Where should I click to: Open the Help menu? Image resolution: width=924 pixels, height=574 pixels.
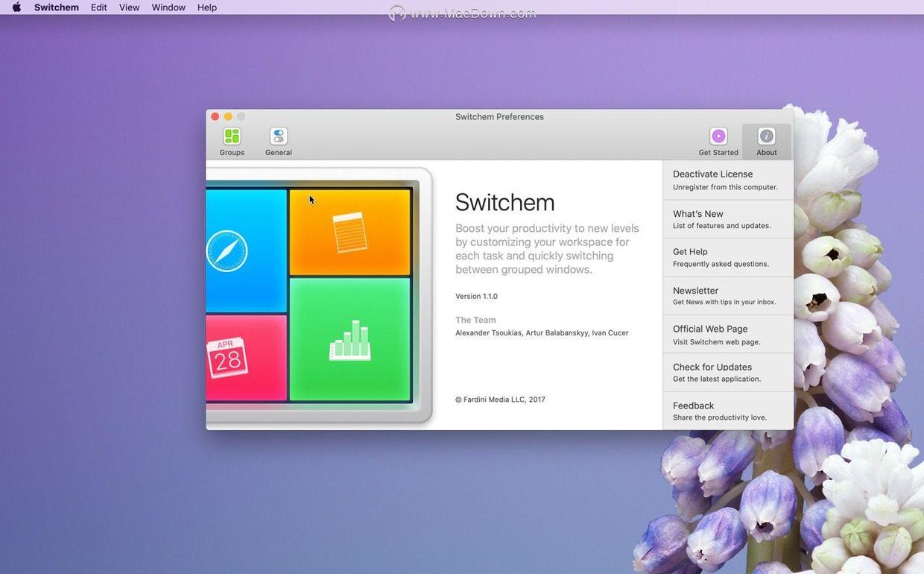coord(207,7)
